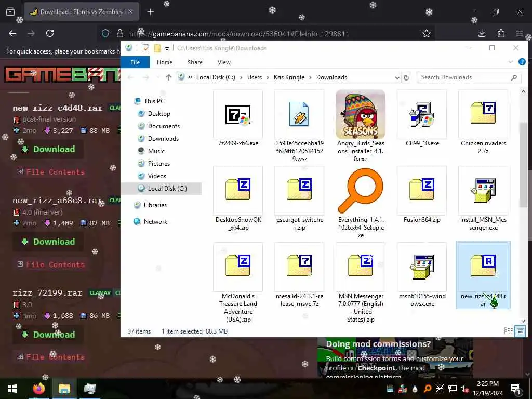Open the View ribbon tab
The height and width of the screenshot is (399, 532).
click(224, 62)
